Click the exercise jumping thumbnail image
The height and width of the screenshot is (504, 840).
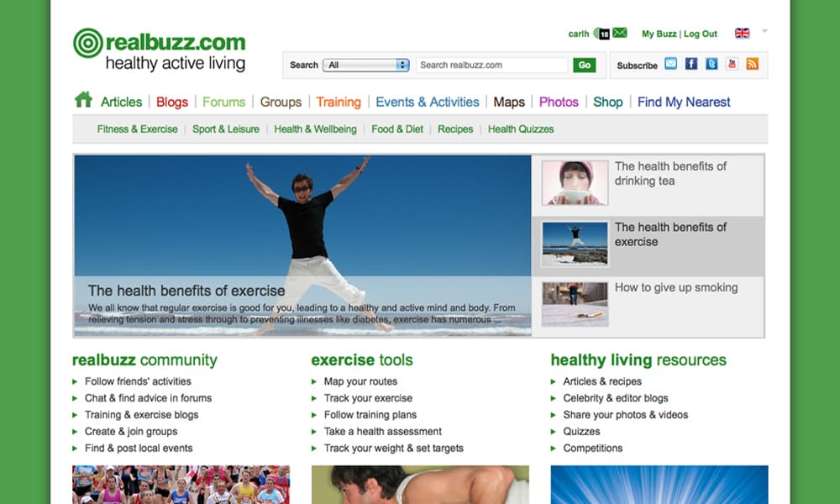tap(575, 244)
